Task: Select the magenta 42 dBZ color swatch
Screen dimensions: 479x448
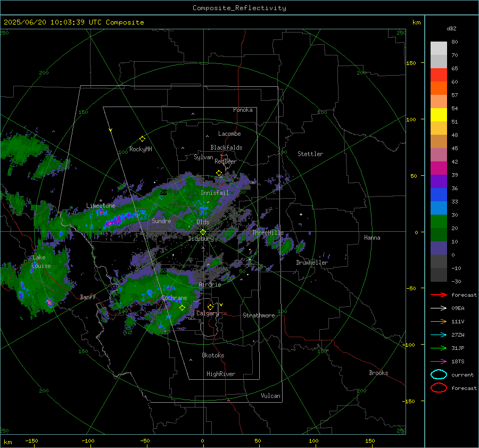Action: coord(439,168)
